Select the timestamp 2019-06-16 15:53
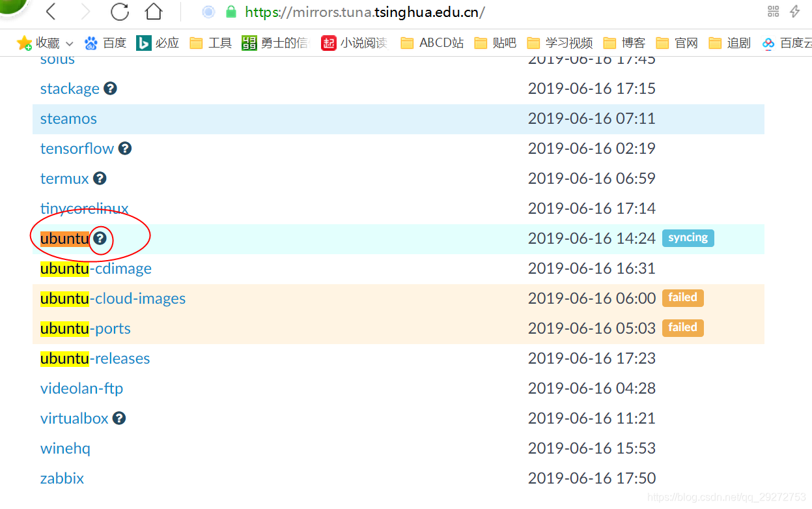This screenshot has height=509, width=812. click(x=592, y=448)
